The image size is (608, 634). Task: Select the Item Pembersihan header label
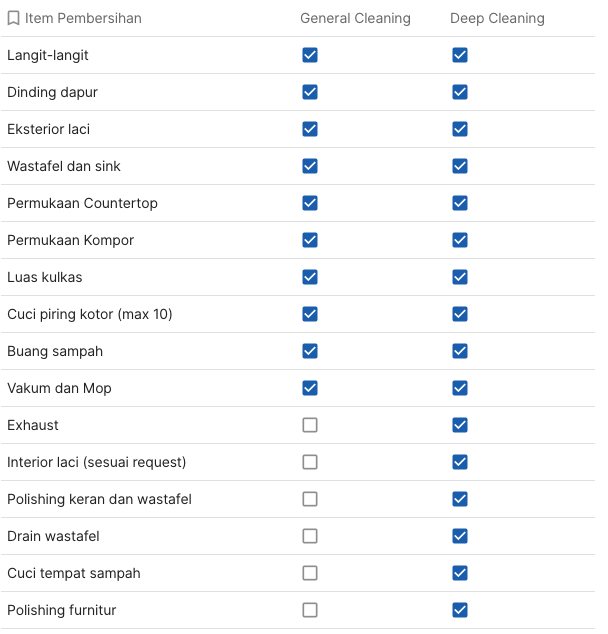pos(83,18)
